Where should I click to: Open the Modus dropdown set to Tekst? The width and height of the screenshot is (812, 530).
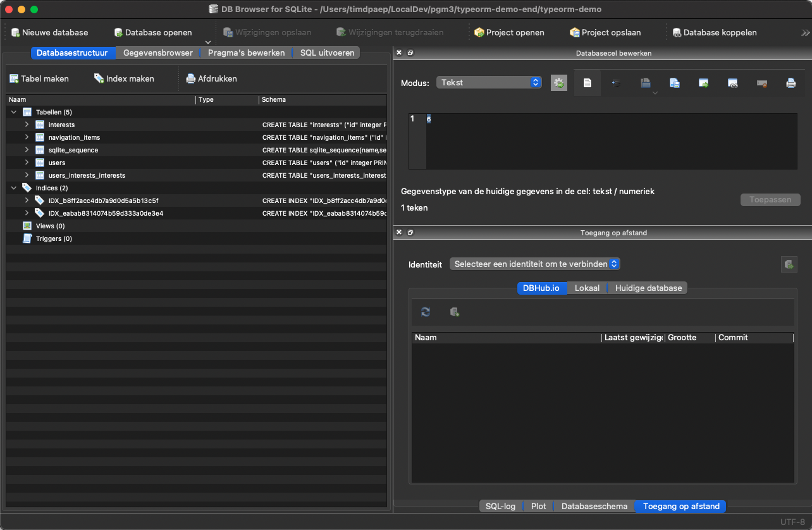click(489, 83)
